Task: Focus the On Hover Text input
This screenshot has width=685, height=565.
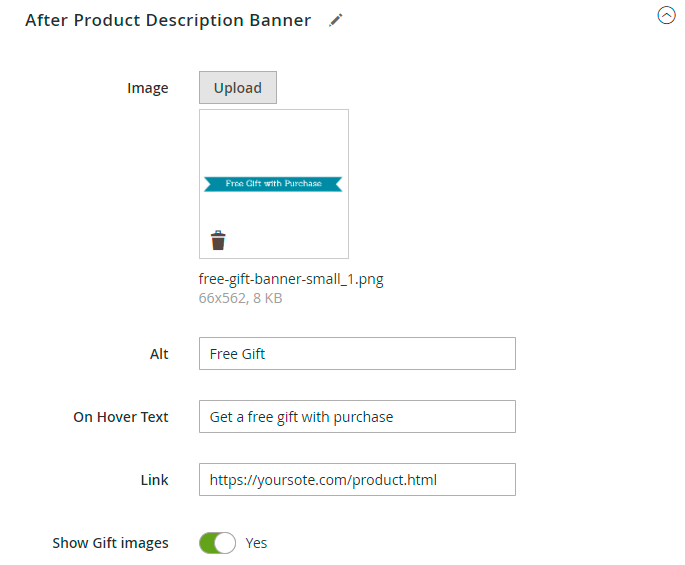Action: (x=357, y=417)
